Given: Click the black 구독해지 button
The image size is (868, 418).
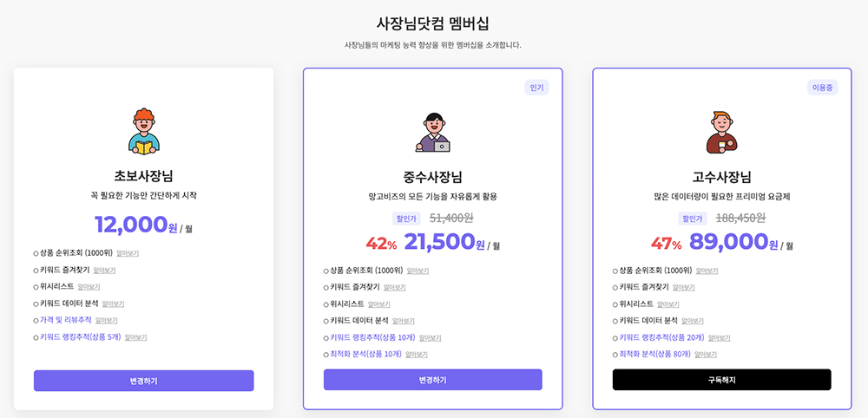Looking at the screenshot, I should pyautogui.click(x=722, y=380).
